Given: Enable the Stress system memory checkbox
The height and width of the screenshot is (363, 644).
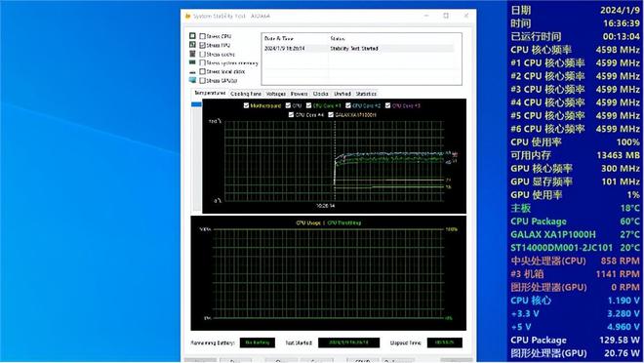Looking at the screenshot, I should click(x=202, y=62).
